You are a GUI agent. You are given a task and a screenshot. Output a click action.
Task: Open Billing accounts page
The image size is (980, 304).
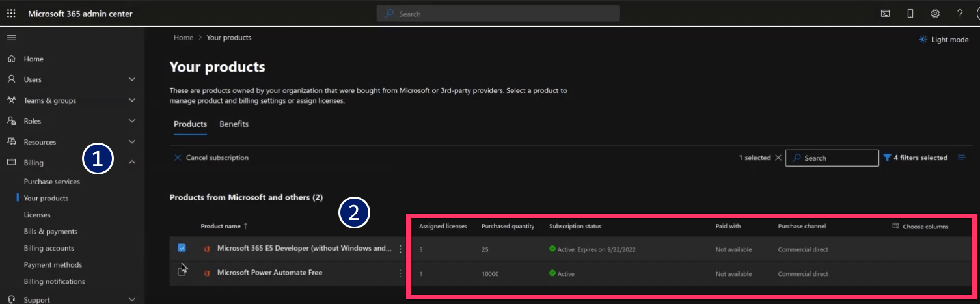click(x=49, y=248)
